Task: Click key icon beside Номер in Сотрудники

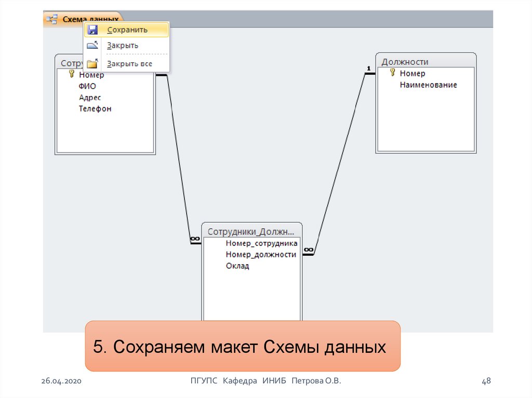Action: 72,75
